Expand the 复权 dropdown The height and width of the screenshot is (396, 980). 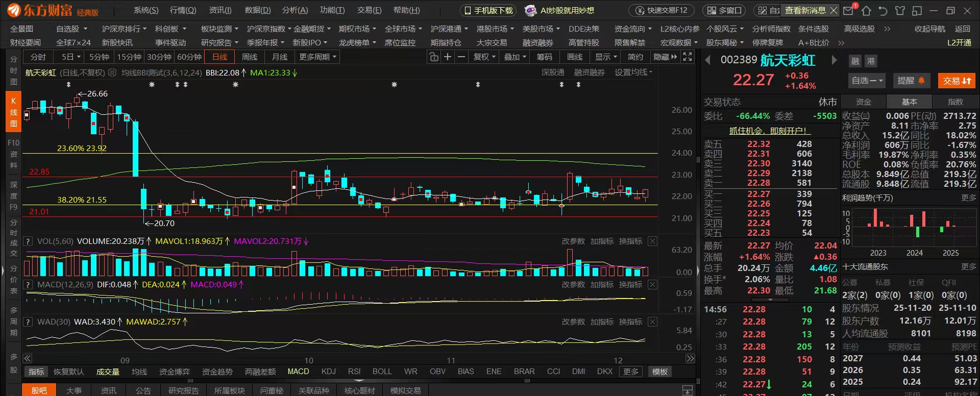[x=484, y=57]
